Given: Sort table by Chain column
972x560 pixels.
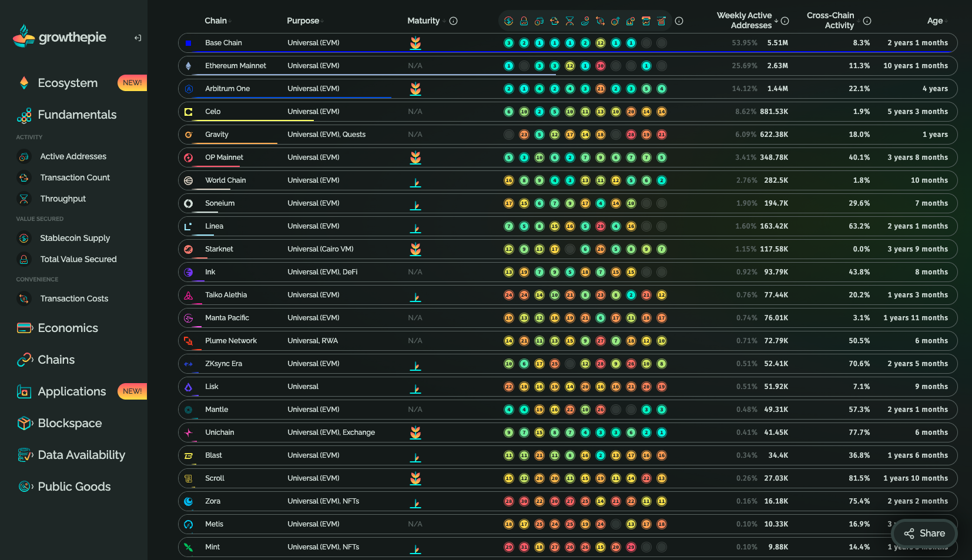Looking at the screenshot, I should pos(216,21).
